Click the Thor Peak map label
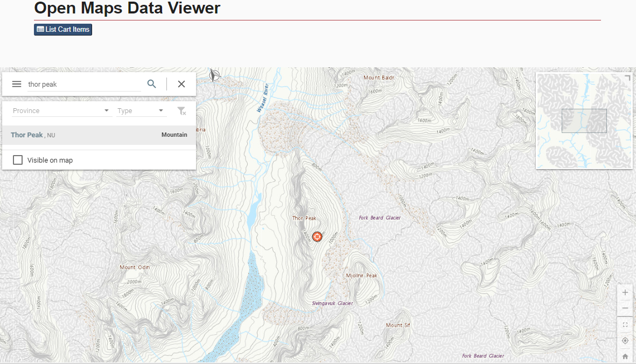This screenshot has width=636, height=364. [304, 218]
